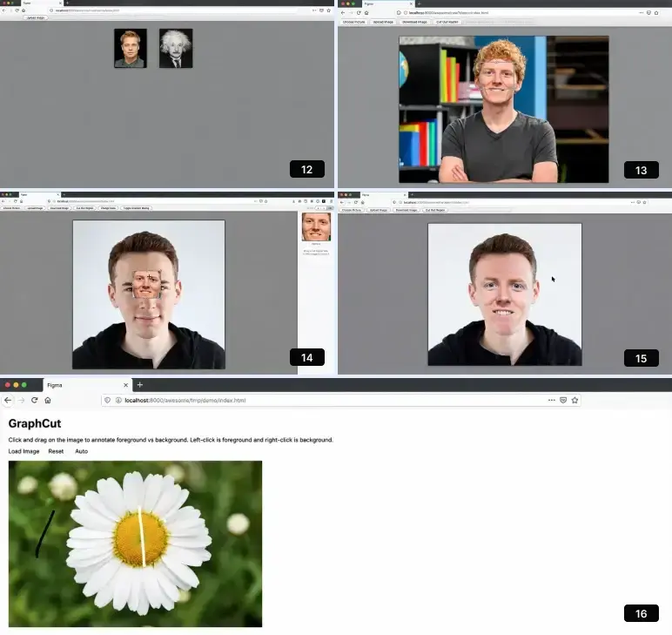Viewport: 672px width, 635px height.
Task: Click Upload Image in the two-portraits window
Action: [x=36, y=17]
